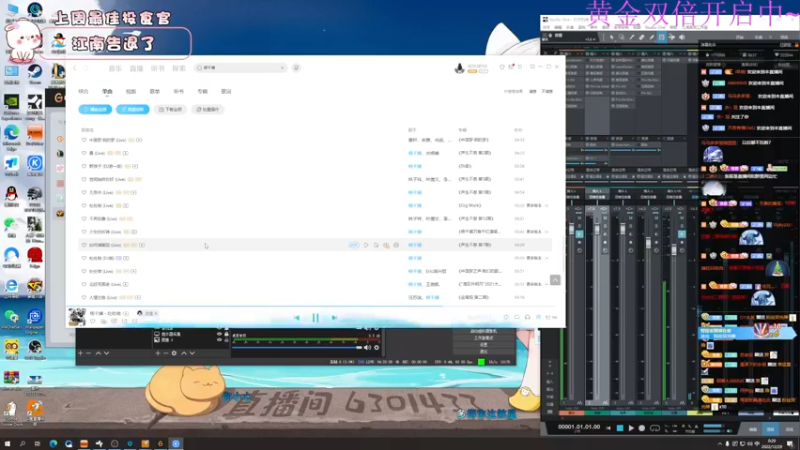Open the user avatar in the music player
This screenshot has width=800, height=450.
[x=459, y=68]
